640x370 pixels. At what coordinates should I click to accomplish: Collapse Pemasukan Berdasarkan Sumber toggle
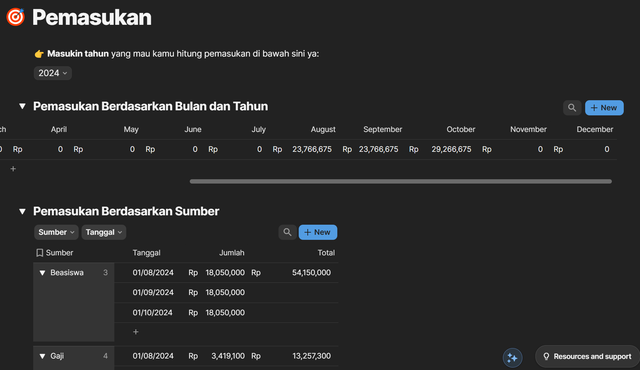pyautogui.click(x=22, y=211)
